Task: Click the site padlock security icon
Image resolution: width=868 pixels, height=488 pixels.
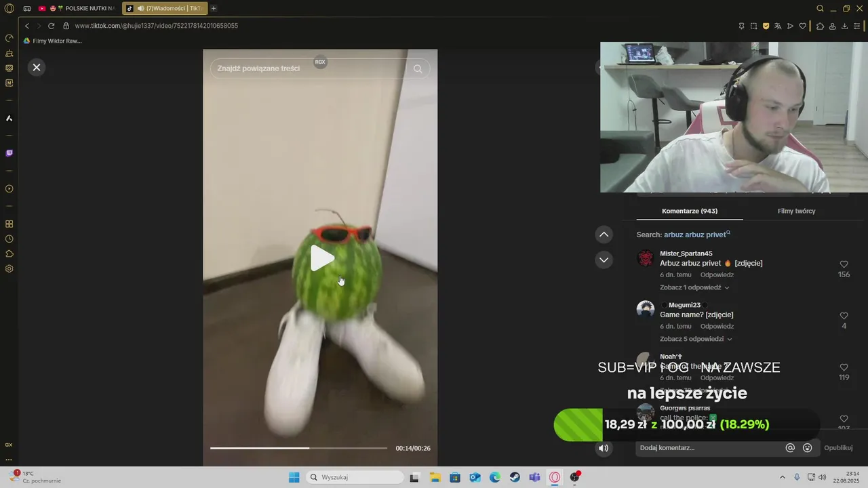Action: [66, 26]
